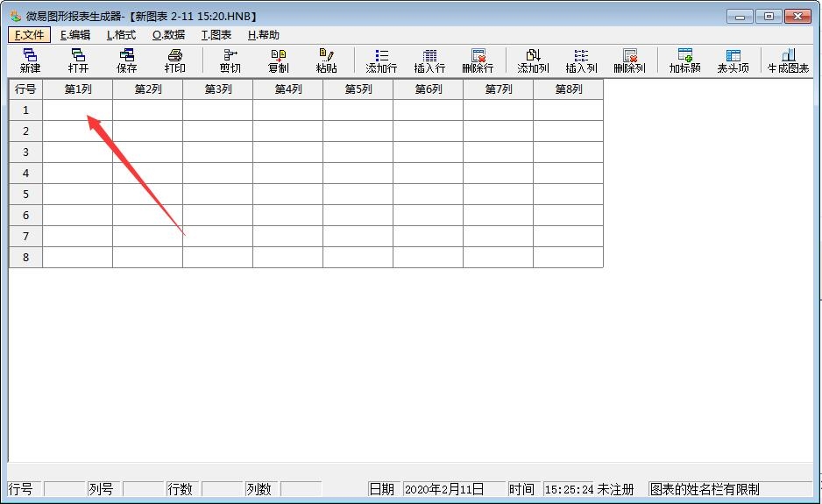Select the 第2列 column header

pos(148,89)
